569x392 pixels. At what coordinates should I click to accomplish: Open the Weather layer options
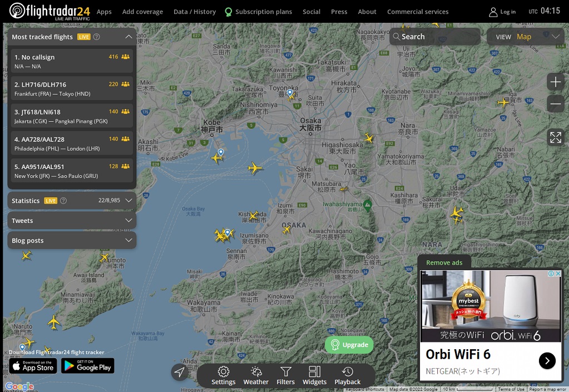[256, 375]
